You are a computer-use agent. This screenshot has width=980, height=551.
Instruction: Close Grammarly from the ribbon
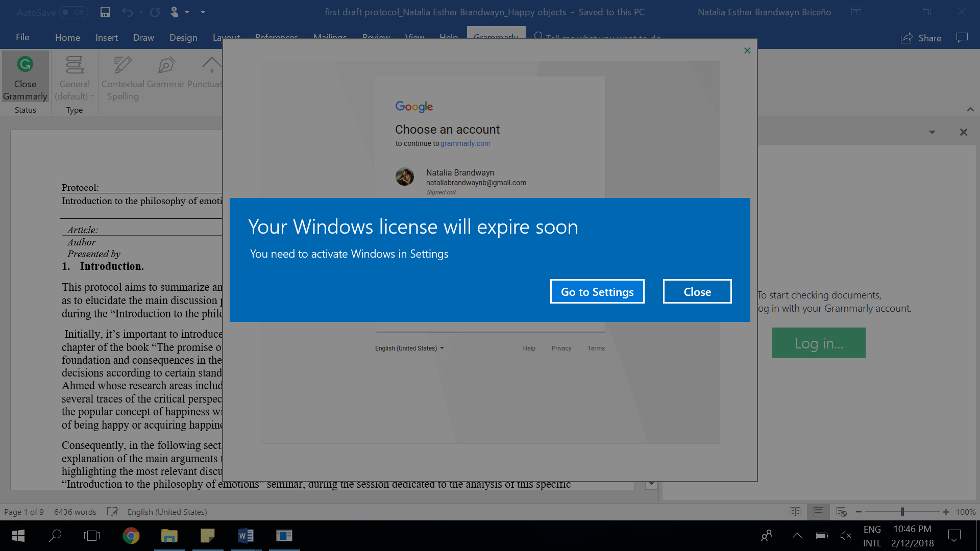[25, 77]
